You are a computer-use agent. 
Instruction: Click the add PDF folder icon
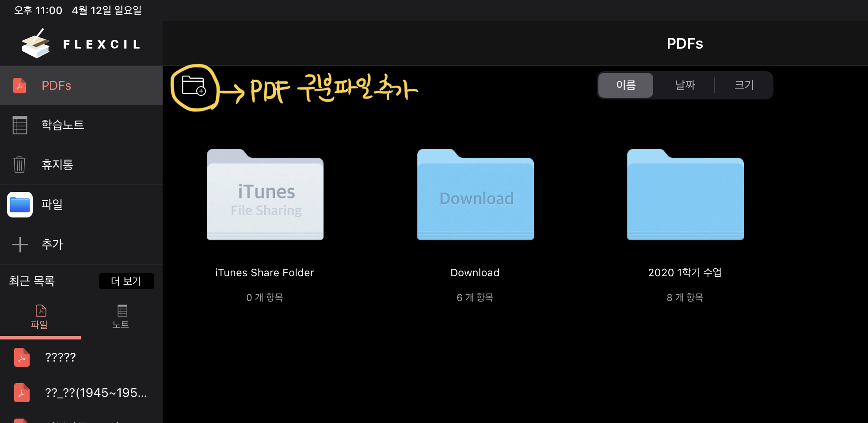pos(194,86)
